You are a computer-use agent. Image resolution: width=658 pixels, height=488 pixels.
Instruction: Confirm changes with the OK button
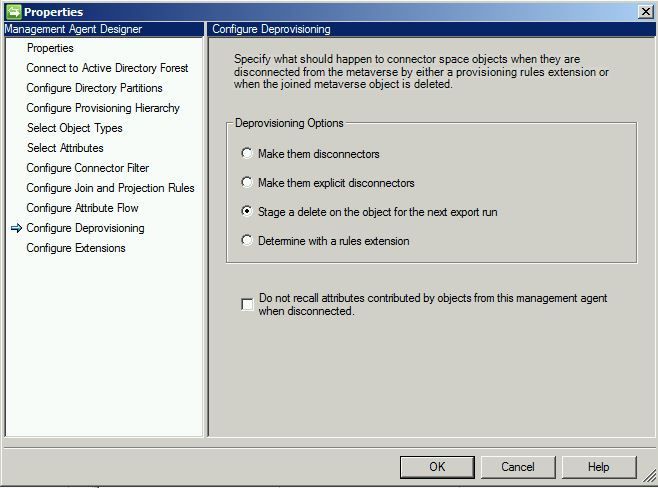tap(437, 467)
